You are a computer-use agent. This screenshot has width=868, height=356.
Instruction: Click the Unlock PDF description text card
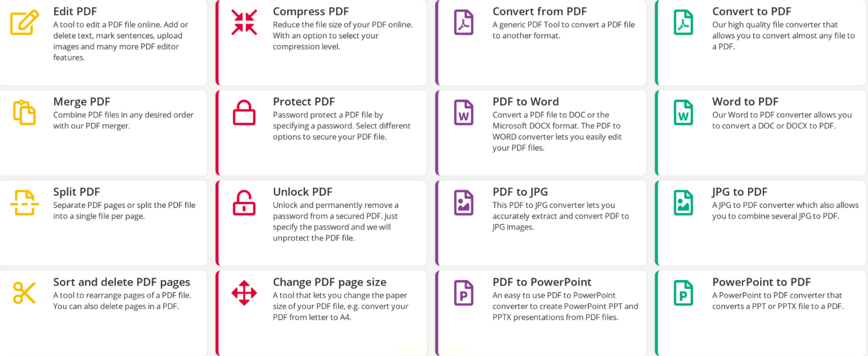tap(336, 222)
